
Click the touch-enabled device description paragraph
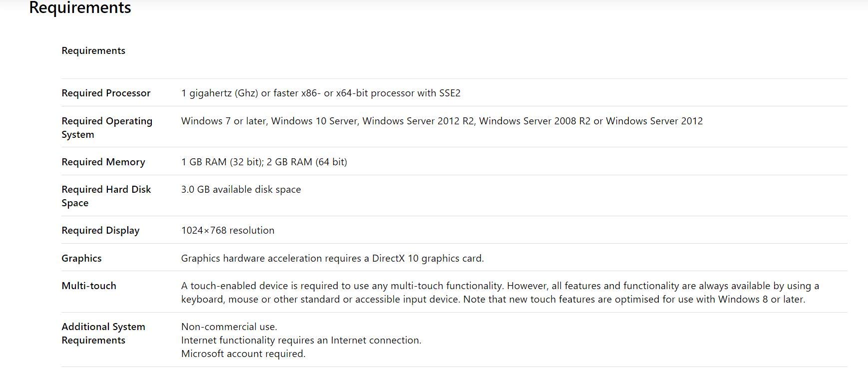tap(499, 292)
